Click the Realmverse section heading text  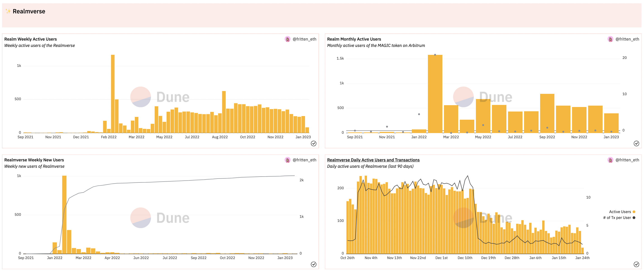(x=29, y=11)
